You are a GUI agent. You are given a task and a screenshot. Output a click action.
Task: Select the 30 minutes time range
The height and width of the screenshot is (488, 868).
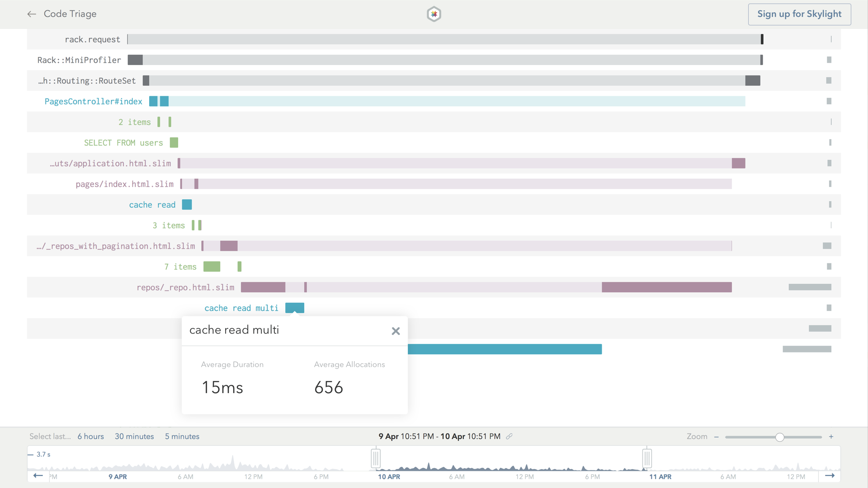pyautogui.click(x=134, y=436)
